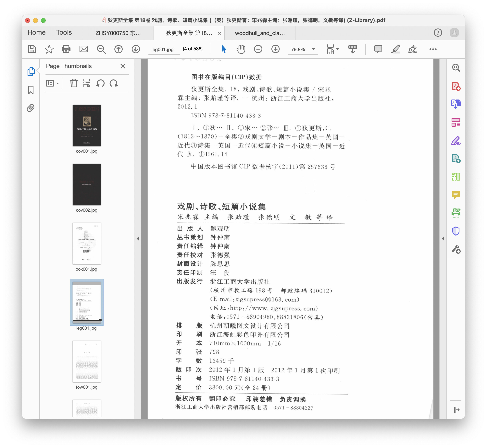Open the fit page options dropdown
Viewport: 487px width, 448px height.
(338, 49)
